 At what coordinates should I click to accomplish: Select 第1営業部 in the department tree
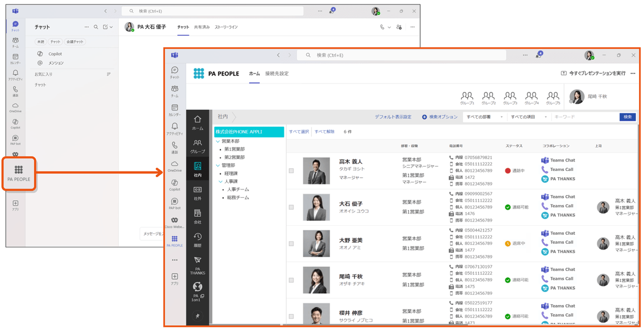click(234, 150)
